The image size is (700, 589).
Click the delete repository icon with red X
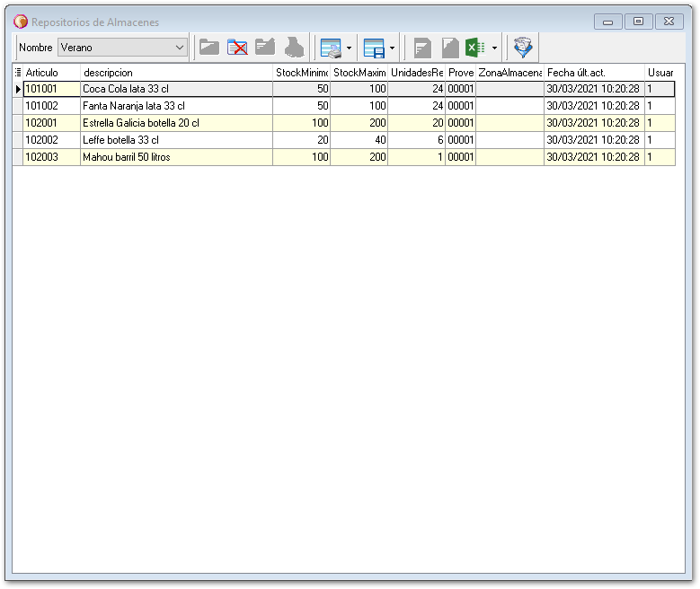(x=237, y=47)
